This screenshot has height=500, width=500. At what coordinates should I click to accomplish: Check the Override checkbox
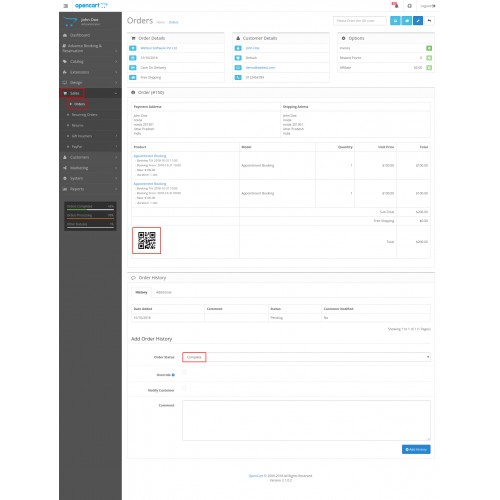tap(184, 372)
